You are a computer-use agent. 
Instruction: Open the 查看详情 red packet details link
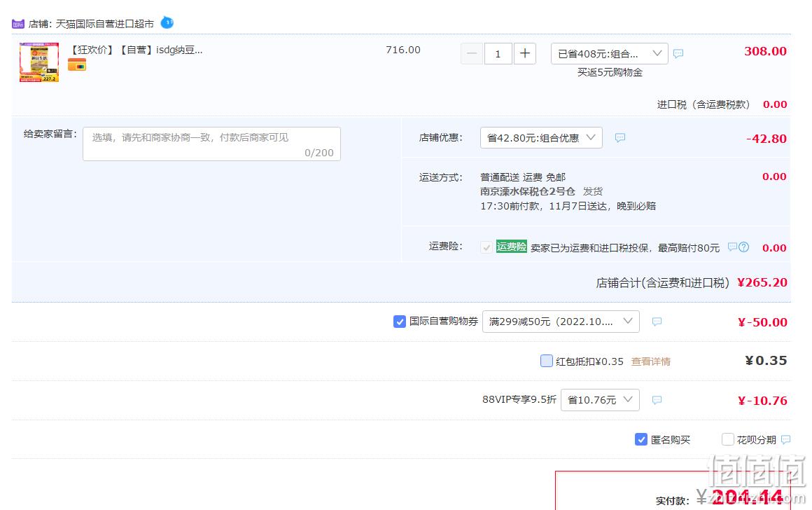point(651,361)
